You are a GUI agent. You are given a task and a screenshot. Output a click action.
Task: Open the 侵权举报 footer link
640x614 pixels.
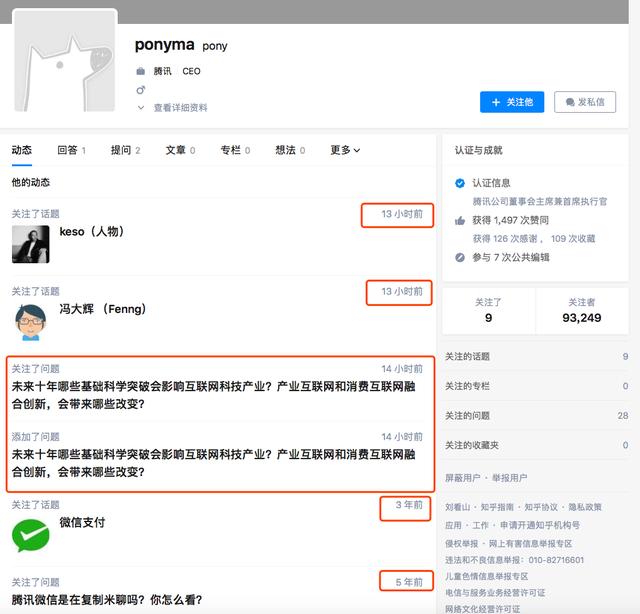[461, 544]
